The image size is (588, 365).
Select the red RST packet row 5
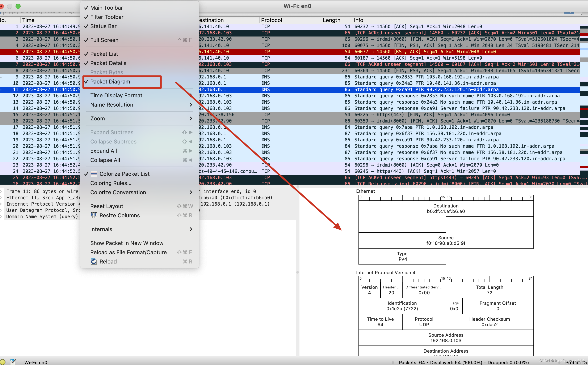(387, 52)
